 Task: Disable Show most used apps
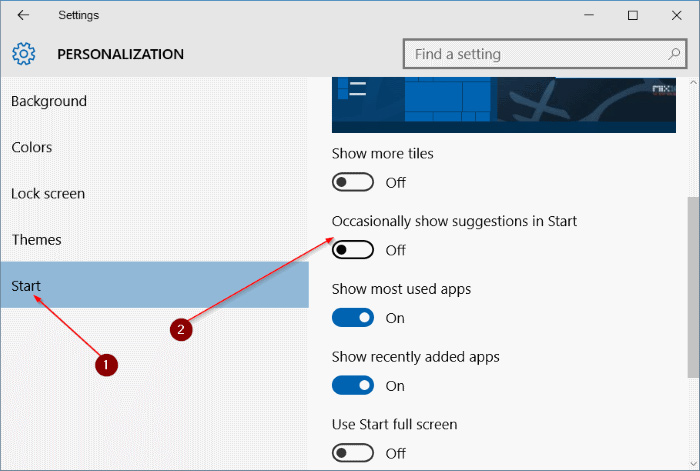[353, 318]
